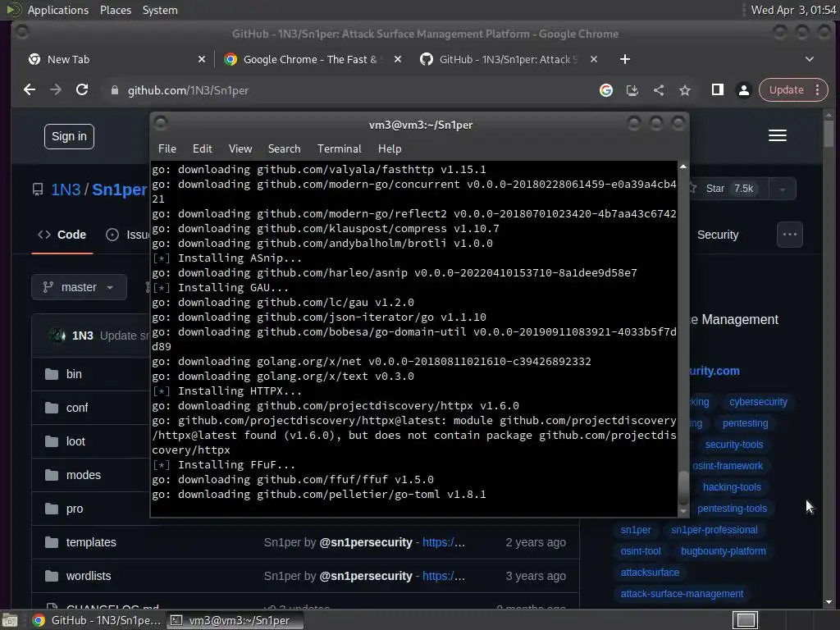Screen dimensions: 840x630
Task: Click Chrome page vertical scrollbar thumb
Action: (x=829, y=133)
